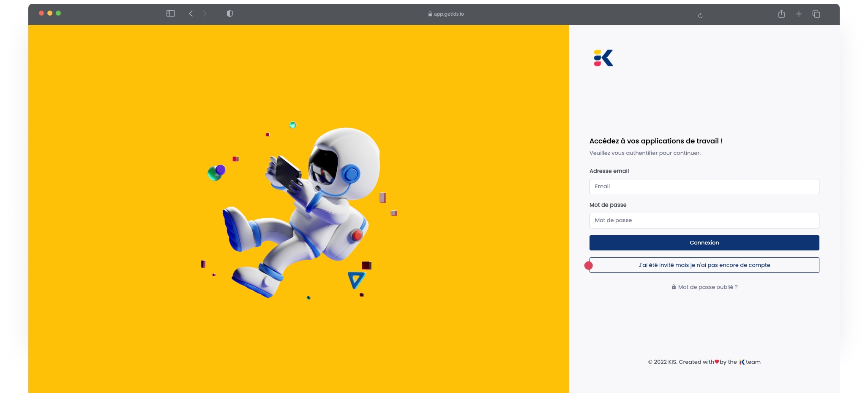
Task: Click "J'ai été invité" no-account button
Action: tap(704, 265)
